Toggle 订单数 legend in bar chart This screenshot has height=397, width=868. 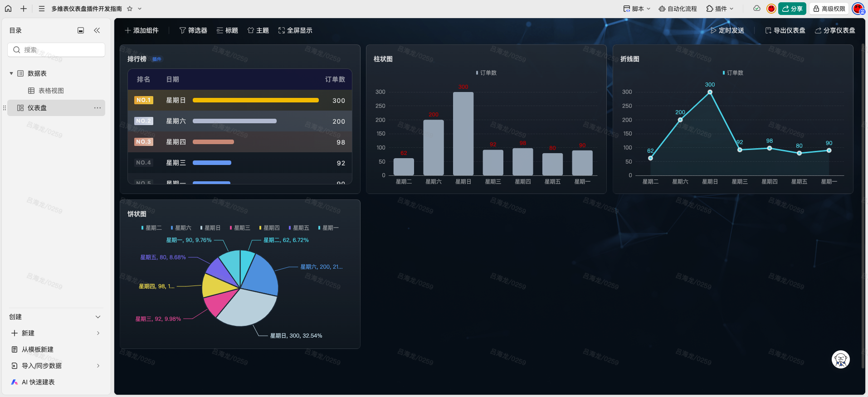486,73
